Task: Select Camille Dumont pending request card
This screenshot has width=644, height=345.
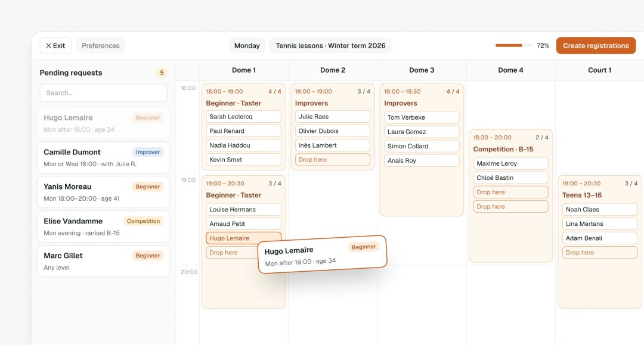Action: tap(104, 157)
